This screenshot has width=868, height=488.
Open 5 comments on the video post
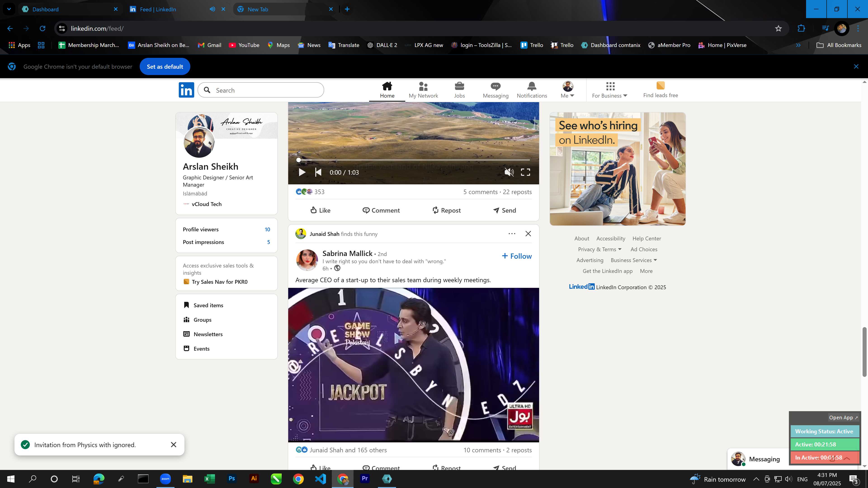(x=480, y=192)
